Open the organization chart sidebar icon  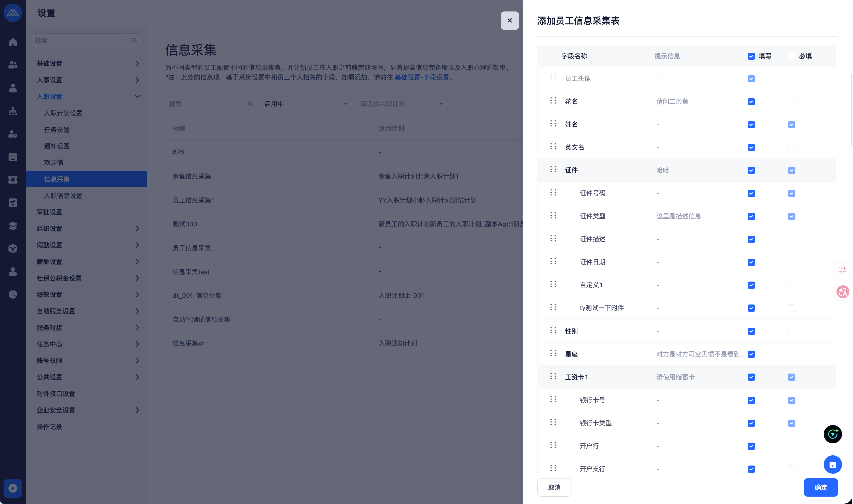[x=13, y=111]
